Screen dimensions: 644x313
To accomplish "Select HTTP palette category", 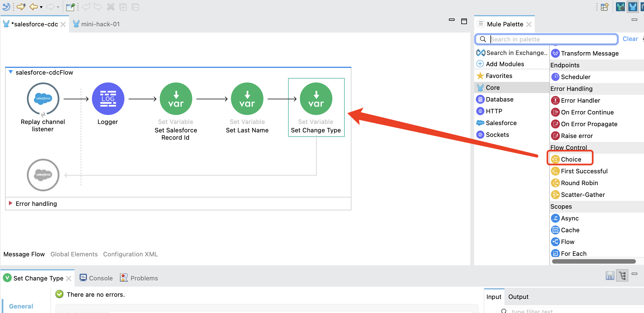I will (489, 111).
